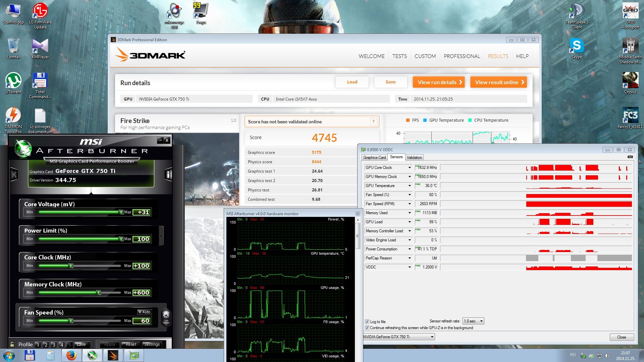
Task: Click the Core Voltage value field
Action: [x=142, y=212]
